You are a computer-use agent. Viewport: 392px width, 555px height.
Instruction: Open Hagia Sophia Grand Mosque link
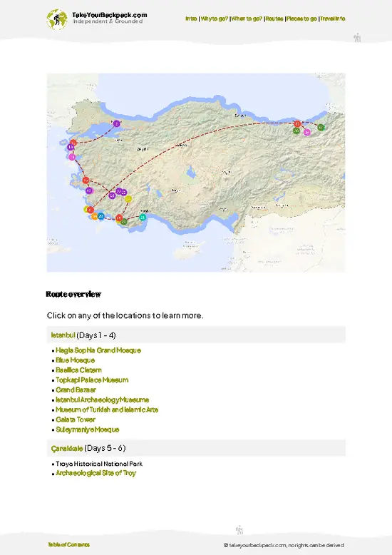coord(98,350)
